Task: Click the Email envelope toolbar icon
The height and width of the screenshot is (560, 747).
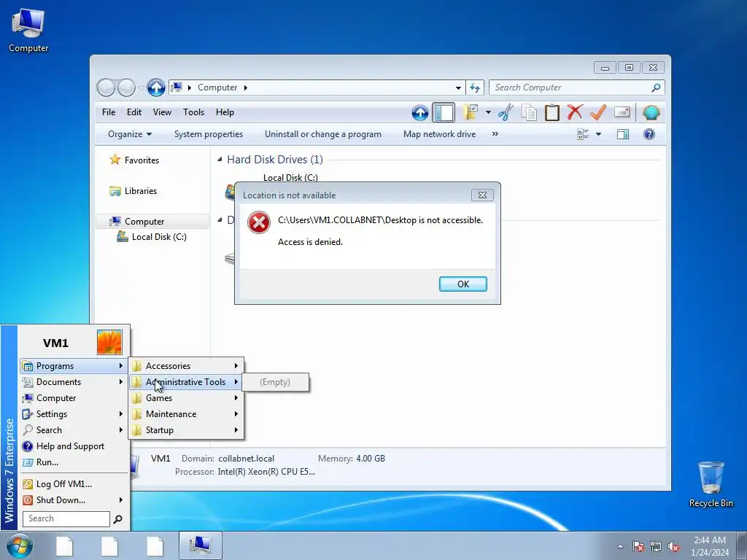Action: [x=622, y=112]
